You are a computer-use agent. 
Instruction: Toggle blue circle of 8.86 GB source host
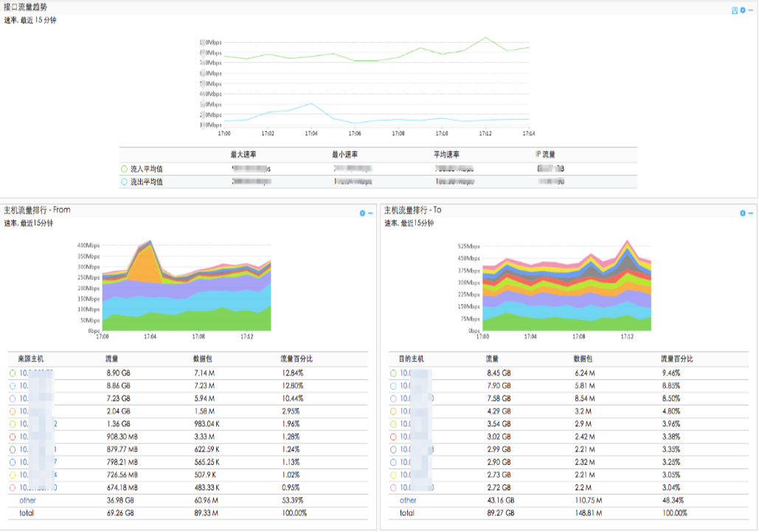click(x=13, y=386)
